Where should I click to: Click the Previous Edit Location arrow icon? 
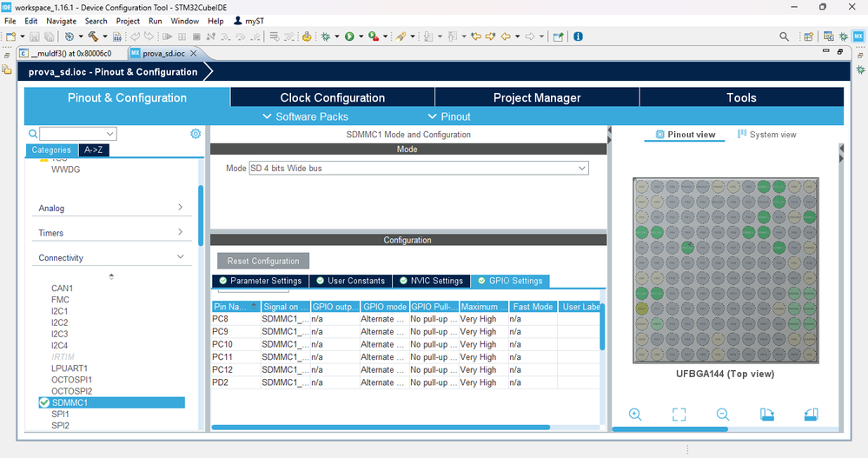click(476, 37)
